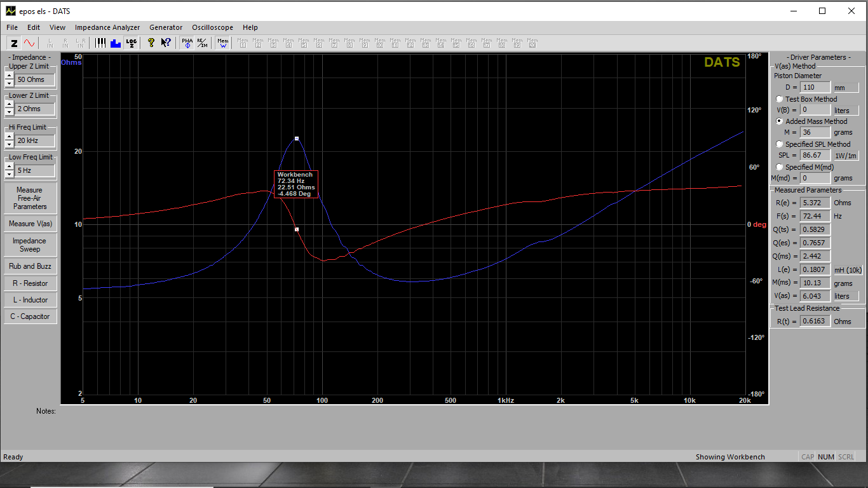Viewport: 868px width, 488px height.
Task: Open the Help menu
Action: [250, 27]
